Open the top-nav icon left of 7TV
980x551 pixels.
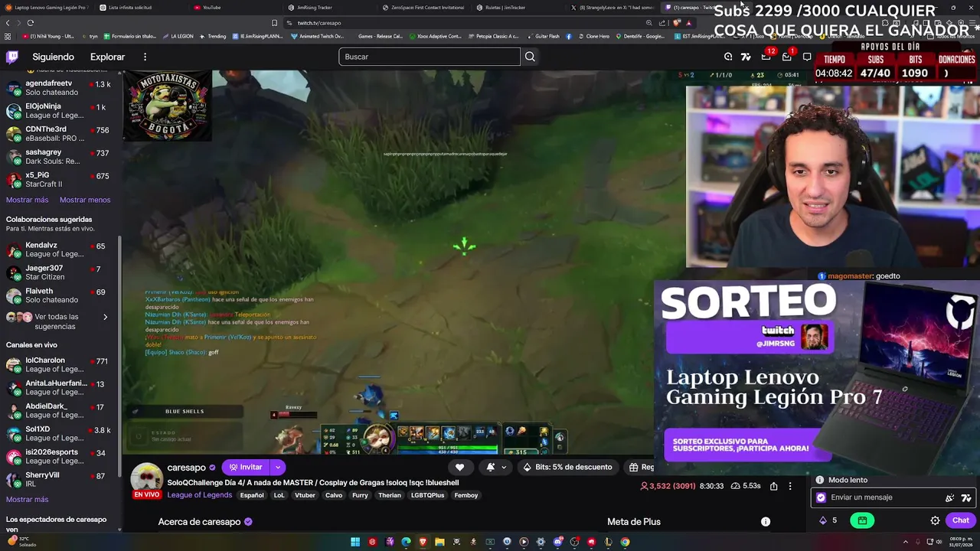point(728,57)
